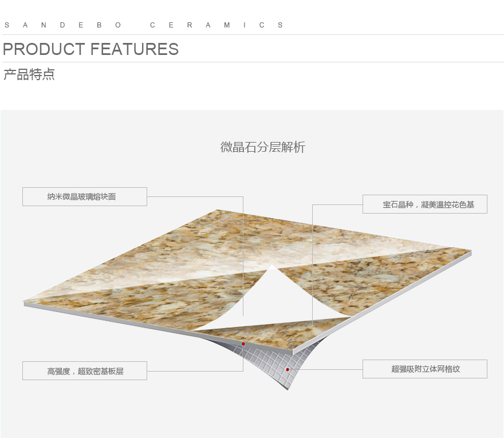Click the 超强吸附立体网格纹 label box
504x438 pixels.
[424, 369]
